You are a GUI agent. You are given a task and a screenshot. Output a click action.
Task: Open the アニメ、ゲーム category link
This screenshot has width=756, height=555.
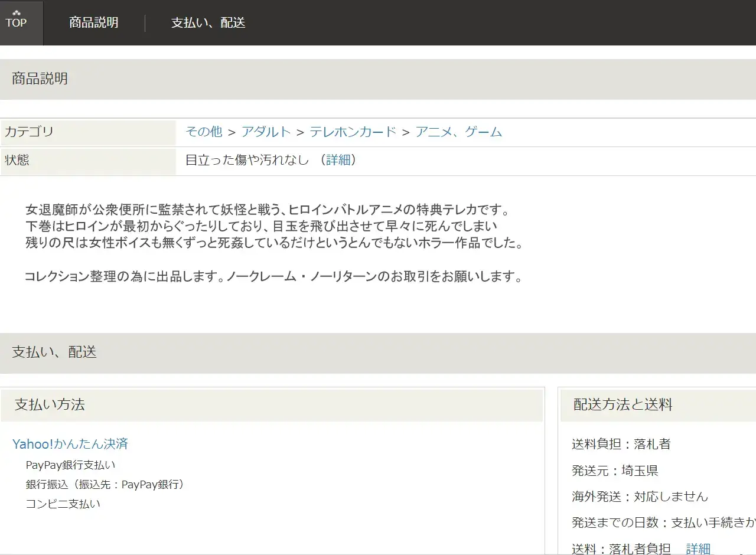pyautogui.click(x=458, y=132)
